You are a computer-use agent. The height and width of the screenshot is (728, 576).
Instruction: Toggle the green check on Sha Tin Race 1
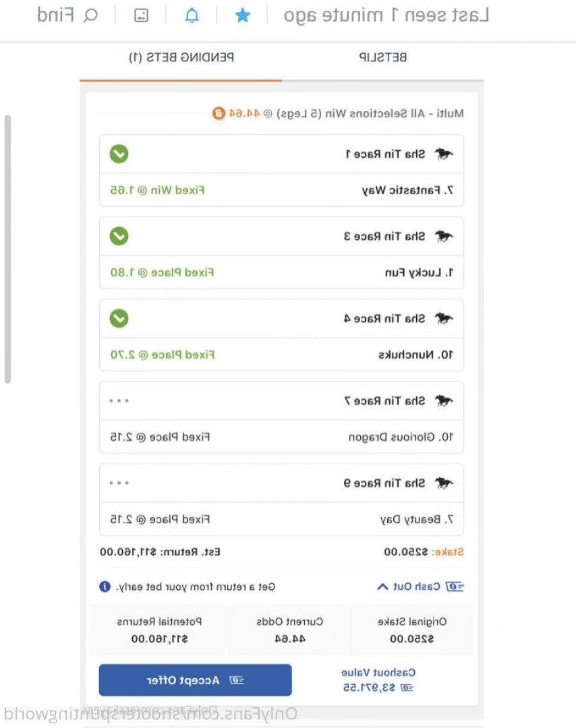pos(119,154)
